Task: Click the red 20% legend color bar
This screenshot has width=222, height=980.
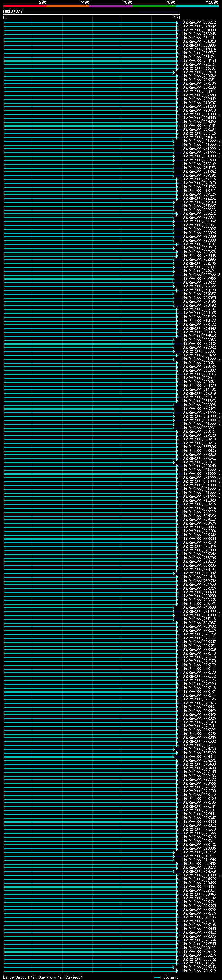Action: [25, 6]
